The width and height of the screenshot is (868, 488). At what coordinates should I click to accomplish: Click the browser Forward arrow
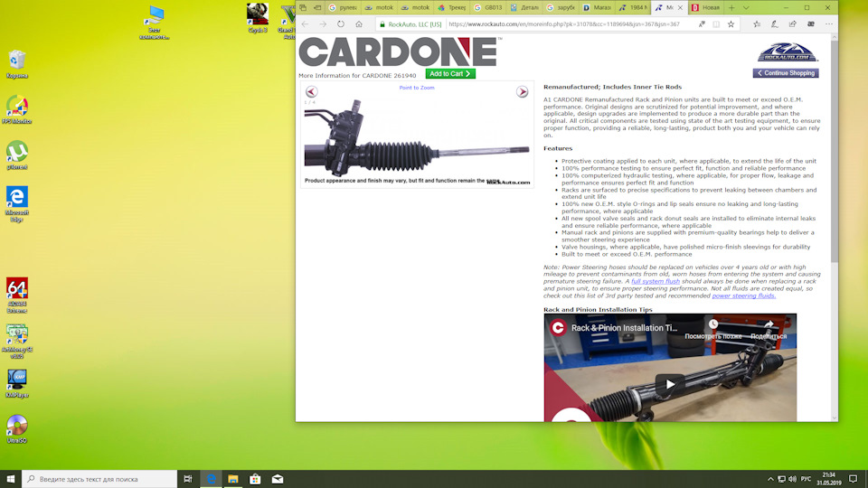coord(323,23)
